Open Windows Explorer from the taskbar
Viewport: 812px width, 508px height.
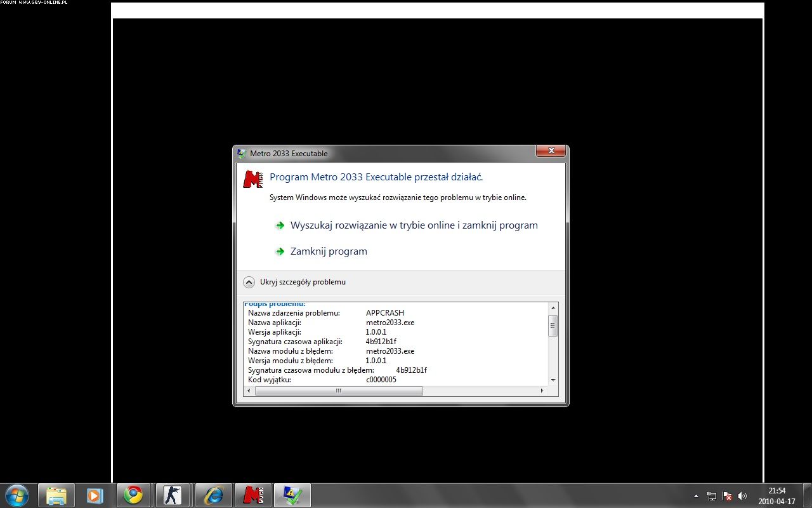(x=56, y=495)
